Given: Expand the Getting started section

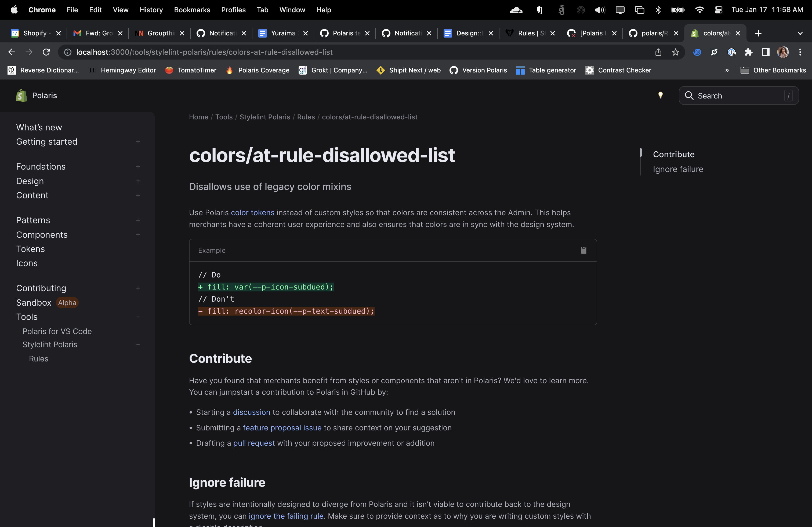Looking at the screenshot, I should pyautogui.click(x=138, y=142).
